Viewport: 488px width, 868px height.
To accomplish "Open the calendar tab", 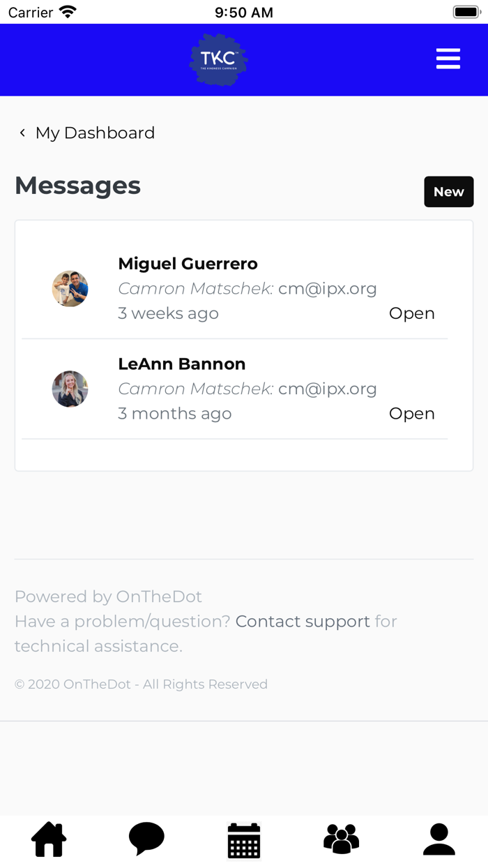I will [x=244, y=840].
